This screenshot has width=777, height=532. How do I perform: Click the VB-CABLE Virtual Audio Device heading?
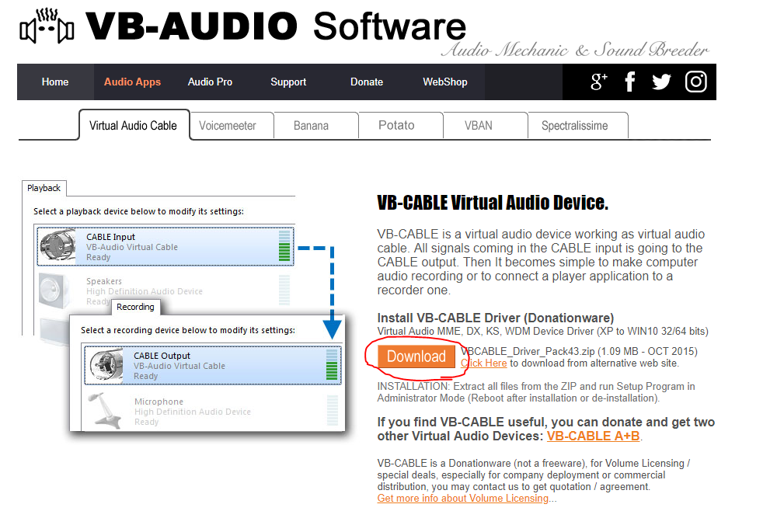click(x=493, y=203)
